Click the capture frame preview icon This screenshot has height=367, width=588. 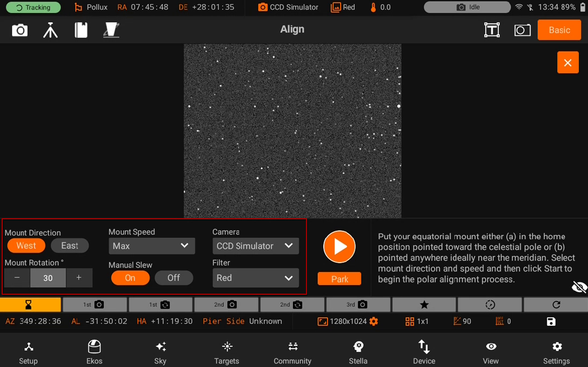pyautogui.click(x=522, y=30)
